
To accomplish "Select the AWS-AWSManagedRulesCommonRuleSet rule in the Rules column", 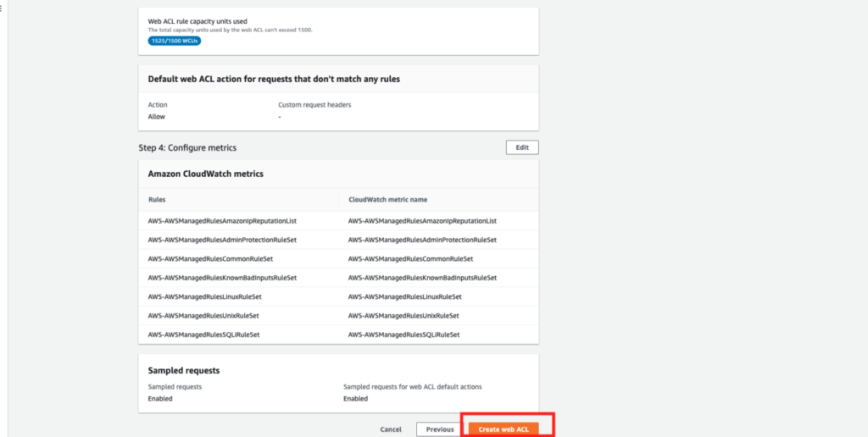I will [x=210, y=259].
